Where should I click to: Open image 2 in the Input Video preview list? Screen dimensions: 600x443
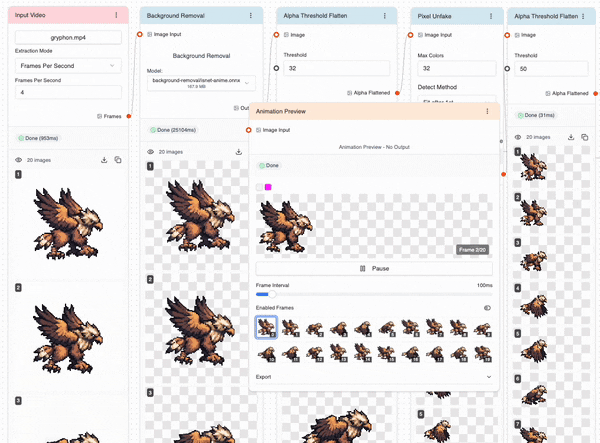coord(68,337)
